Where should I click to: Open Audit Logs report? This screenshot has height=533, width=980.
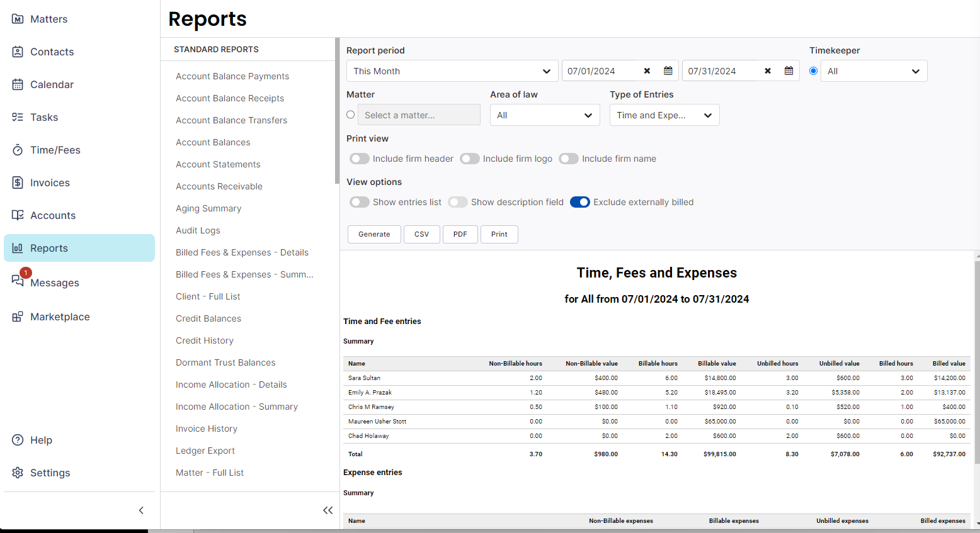198,230
